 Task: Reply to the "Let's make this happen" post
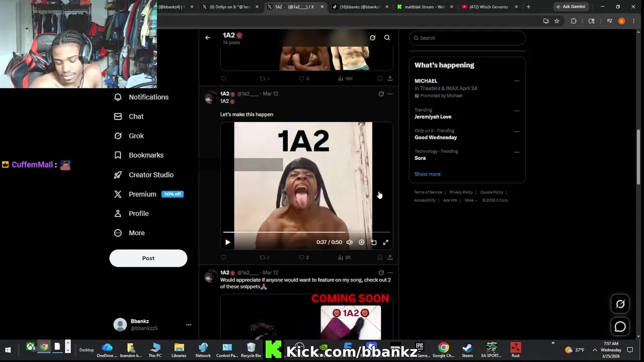click(x=223, y=257)
